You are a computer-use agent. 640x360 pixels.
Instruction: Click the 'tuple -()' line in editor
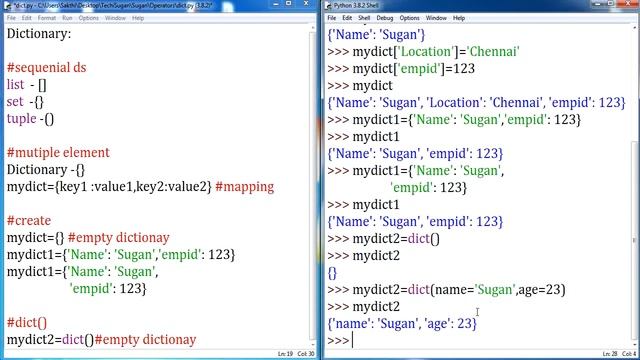pyautogui.click(x=30, y=119)
